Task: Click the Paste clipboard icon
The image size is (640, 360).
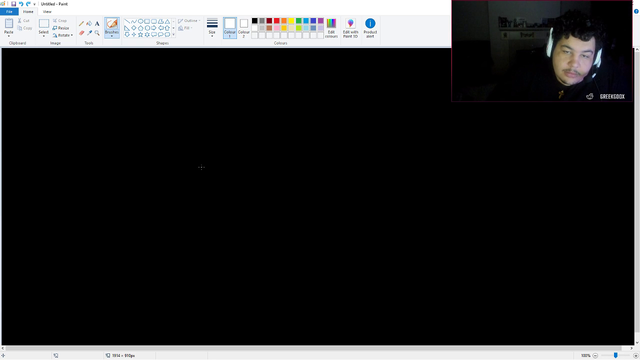Action: coord(9,24)
